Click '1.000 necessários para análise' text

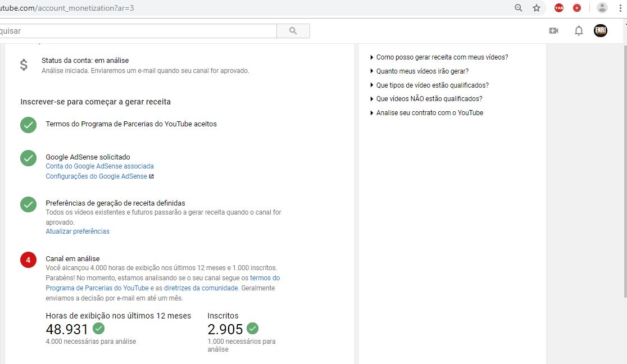coord(242,345)
